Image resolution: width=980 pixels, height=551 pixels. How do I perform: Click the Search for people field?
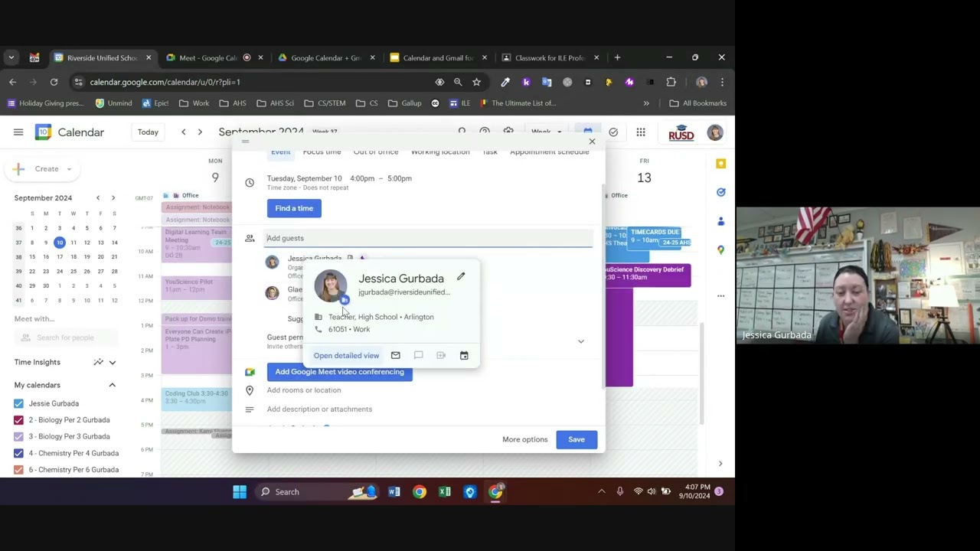66,337
